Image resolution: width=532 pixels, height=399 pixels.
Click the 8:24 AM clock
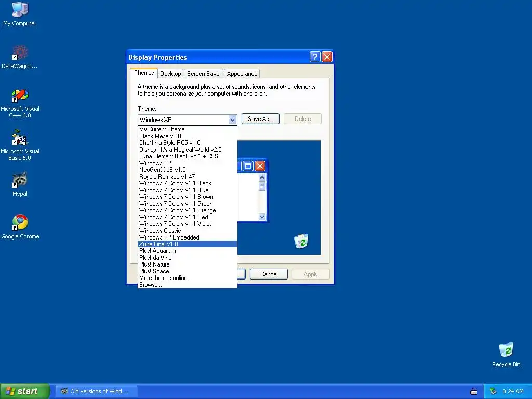click(513, 391)
